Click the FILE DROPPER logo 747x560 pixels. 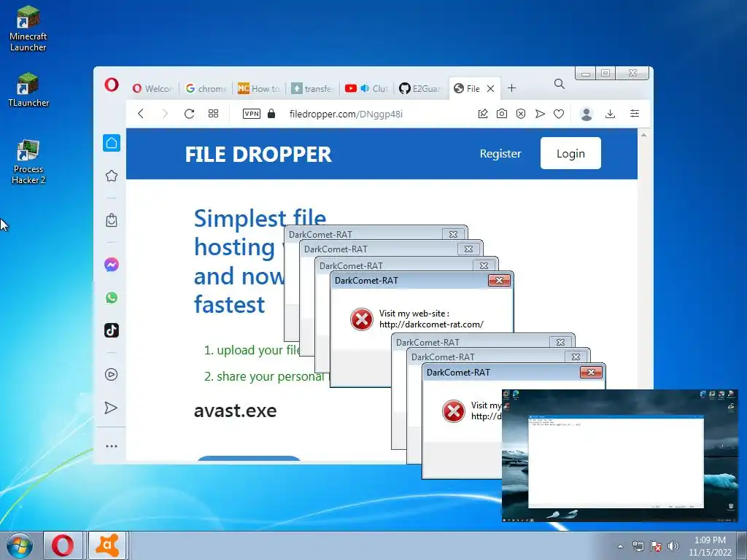pos(258,155)
